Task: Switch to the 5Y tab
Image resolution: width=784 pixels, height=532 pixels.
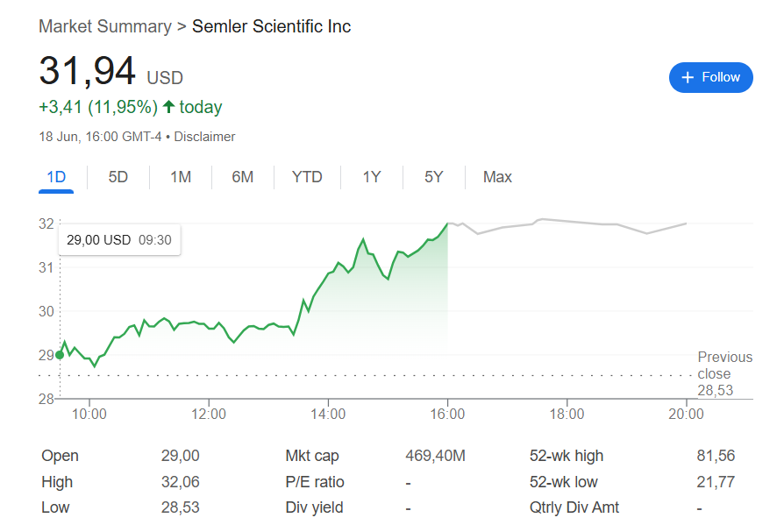Action: pyautogui.click(x=434, y=177)
